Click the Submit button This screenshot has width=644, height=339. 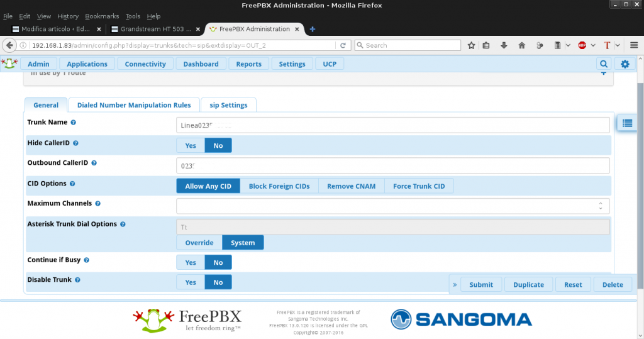pyautogui.click(x=481, y=285)
